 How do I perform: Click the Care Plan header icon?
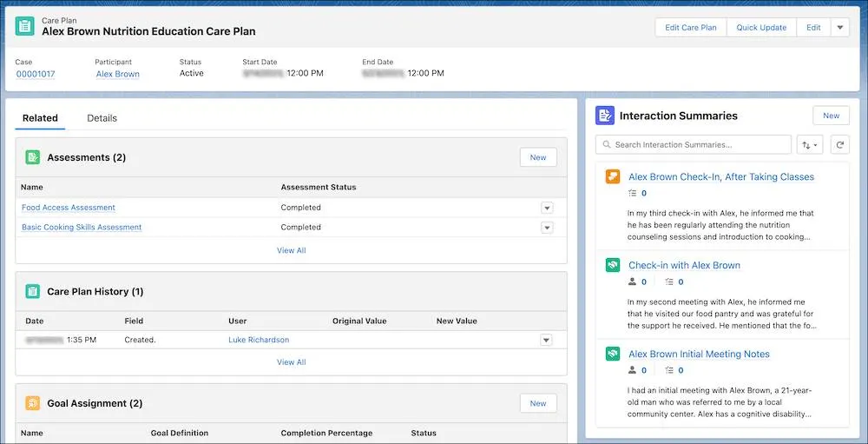[24, 26]
